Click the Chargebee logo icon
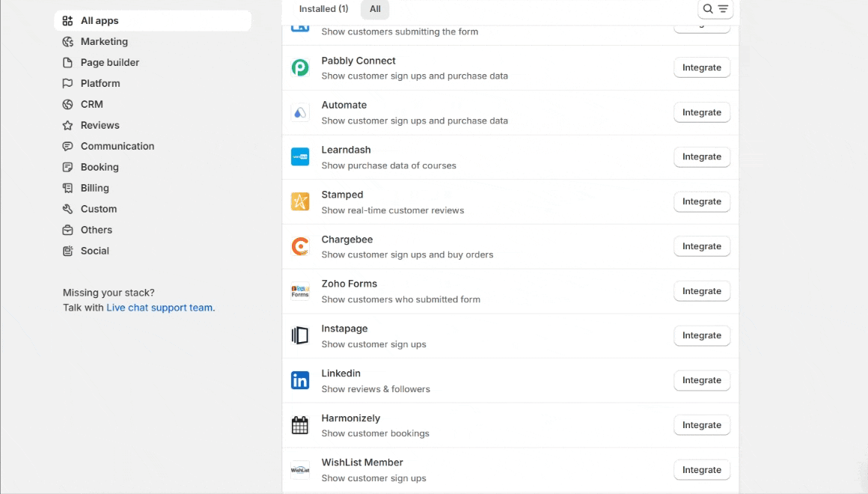 click(x=300, y=246)
